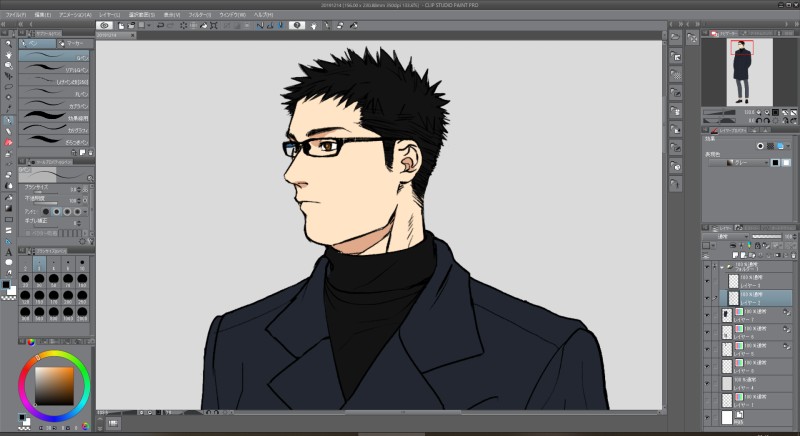Open the ファイル(F) menu
This screenshot has width=800, height=436.
15,15
